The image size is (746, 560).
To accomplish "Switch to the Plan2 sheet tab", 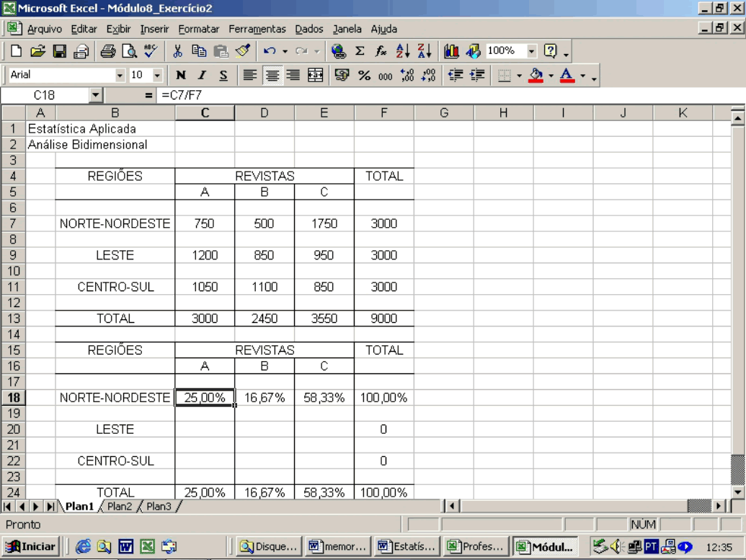I will 120,507.
